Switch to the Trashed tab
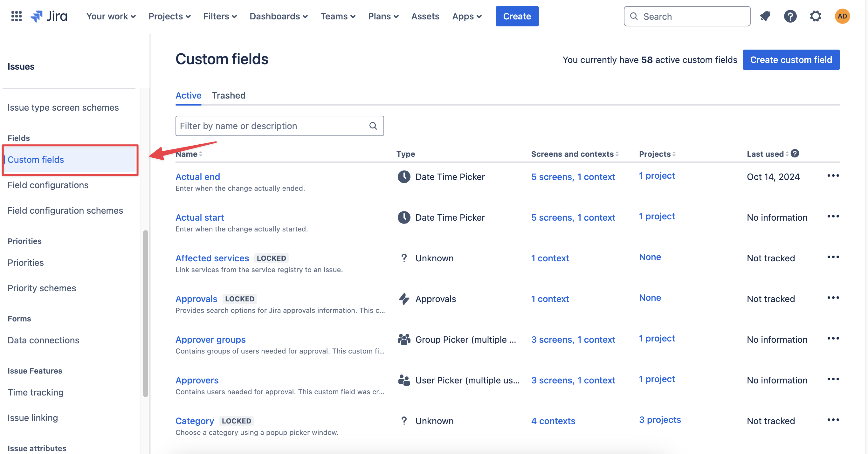 [x=229, y=95]
